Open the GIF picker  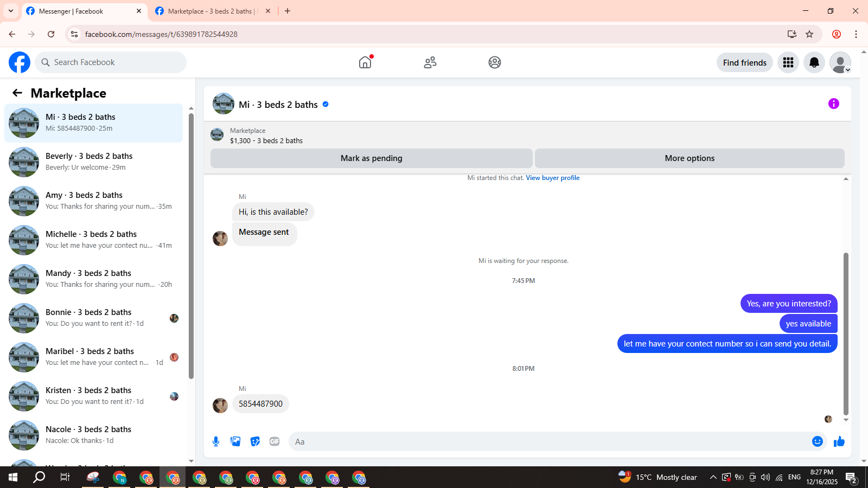tap(275, 441)
